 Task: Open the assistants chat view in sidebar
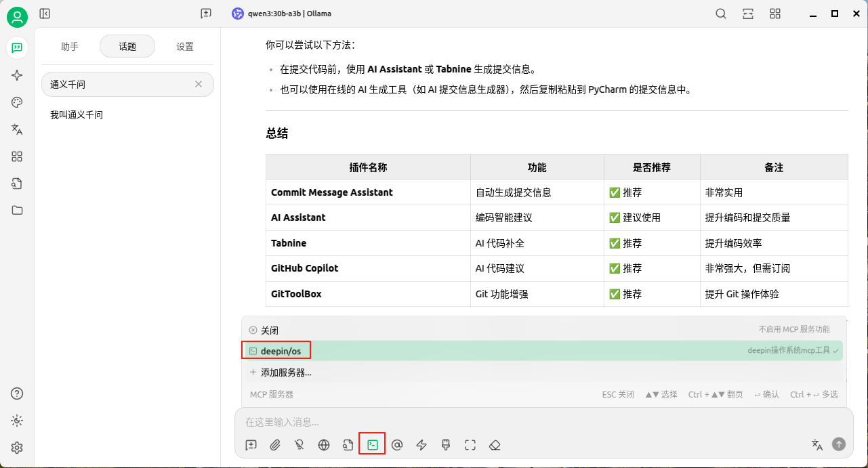pyautogui.click(x=17, y=47)
